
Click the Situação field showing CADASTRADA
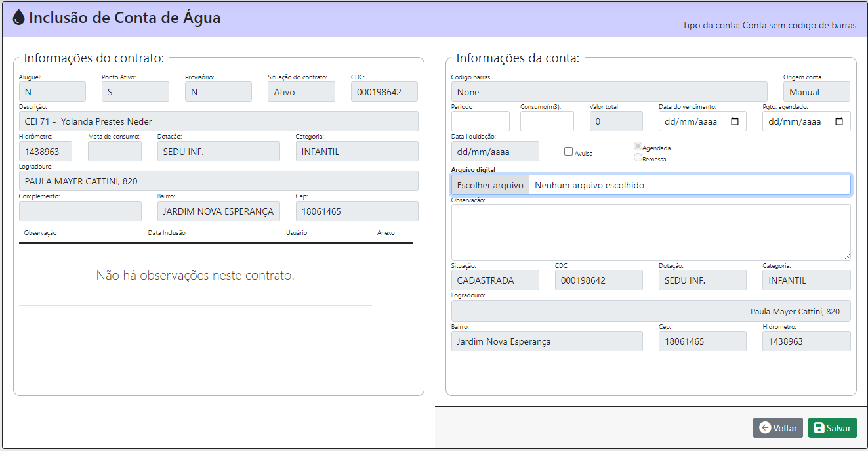click(x=495, y=280)
